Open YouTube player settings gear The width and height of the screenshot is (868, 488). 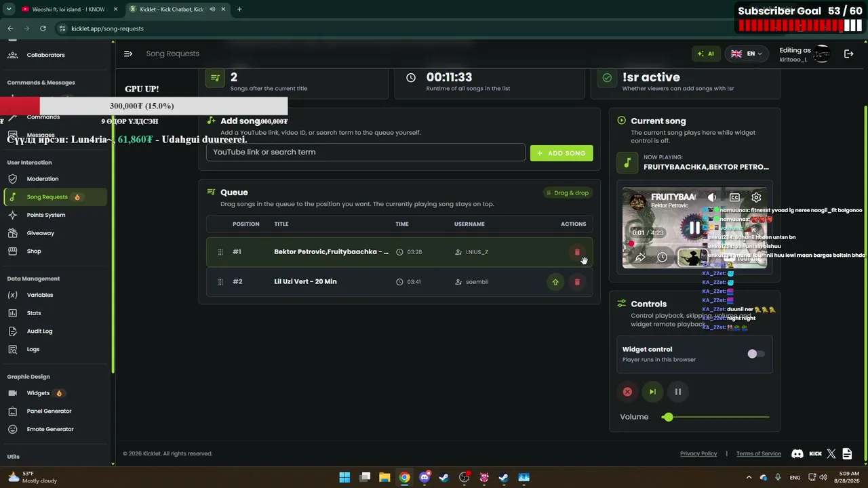click(756, 197)
